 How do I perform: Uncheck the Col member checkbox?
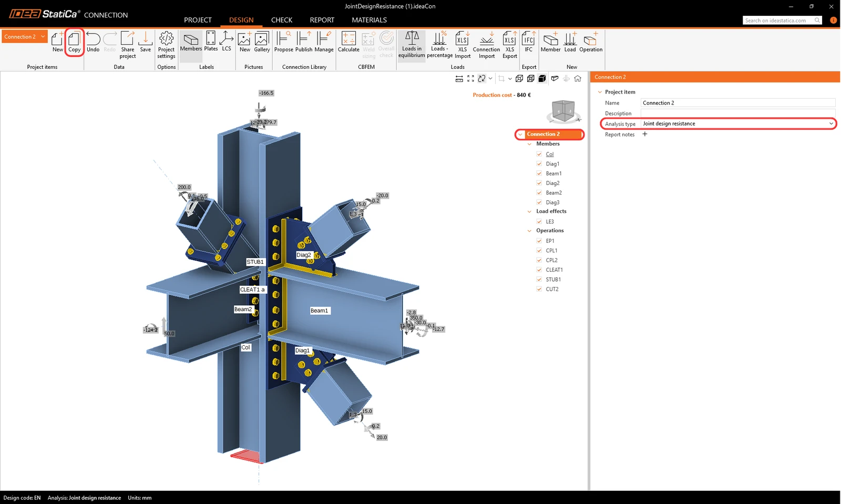tap(539, 154)
